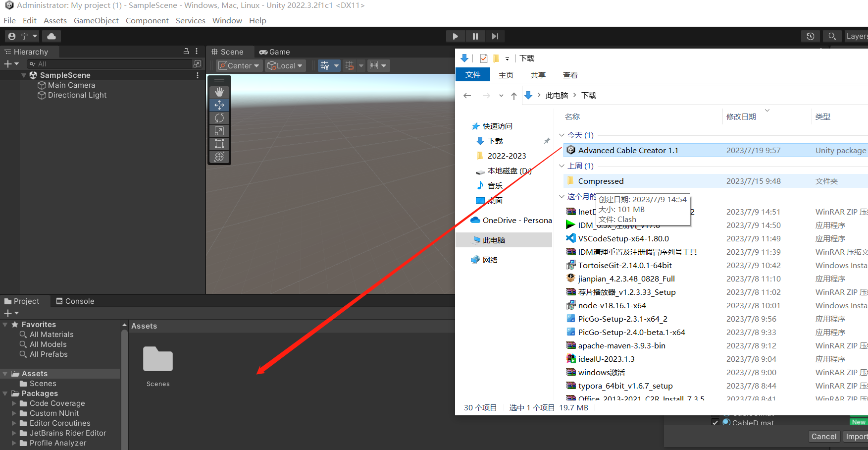This screenshot has width=868, height=450.
Task: Open the Local handle rotation dropdown
Action: 285,65
